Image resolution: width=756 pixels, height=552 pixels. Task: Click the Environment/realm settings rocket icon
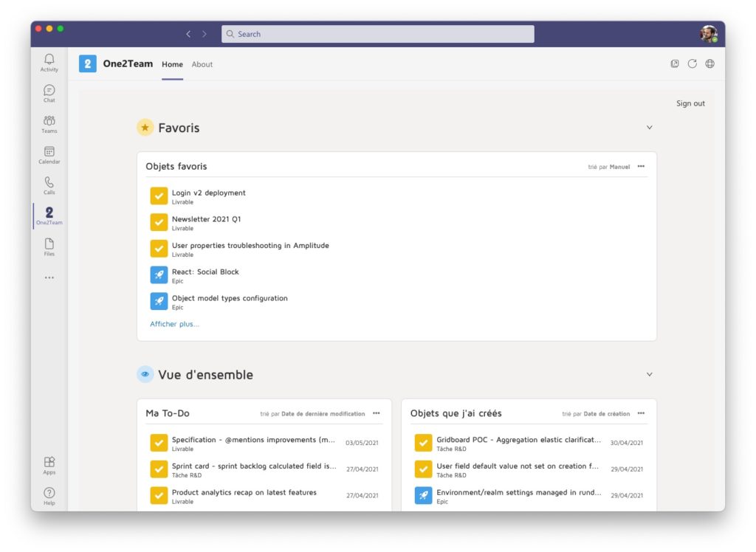[x=423, y=496]
